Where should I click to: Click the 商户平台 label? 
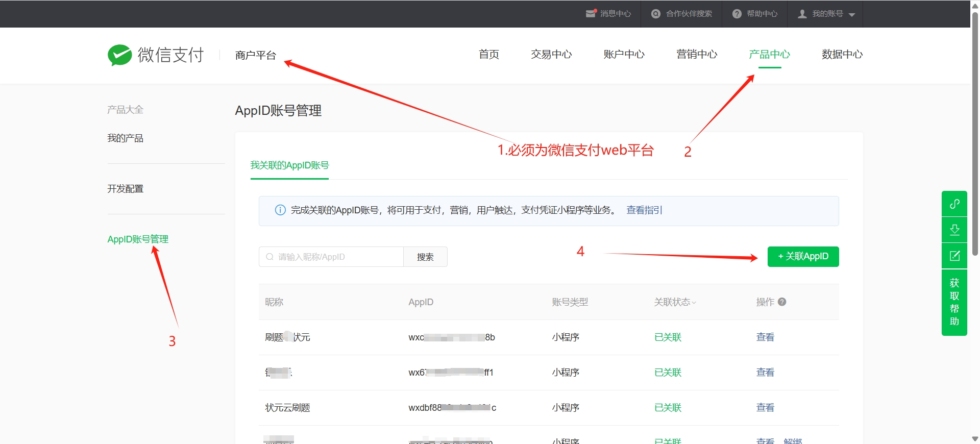256,55
